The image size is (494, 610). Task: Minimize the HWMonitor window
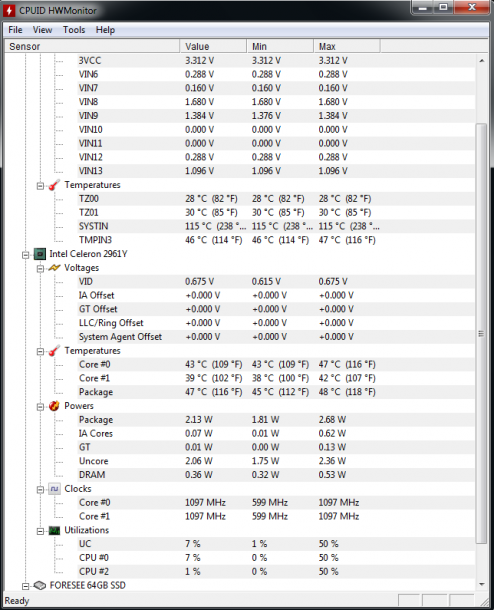click(x=423, y=7)
